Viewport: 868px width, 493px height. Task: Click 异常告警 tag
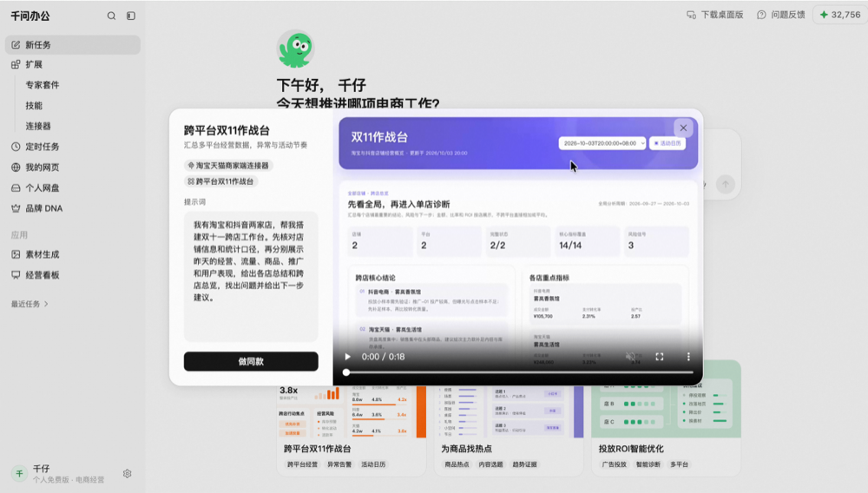[x=339, y=464]
